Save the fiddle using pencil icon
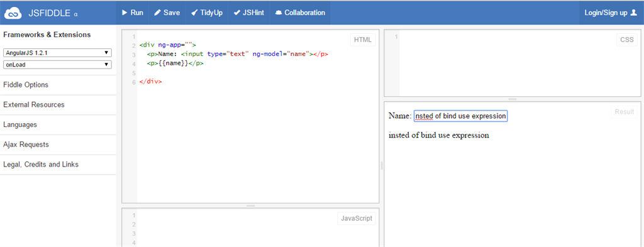The image size is (644, 247). pos(157,13)
